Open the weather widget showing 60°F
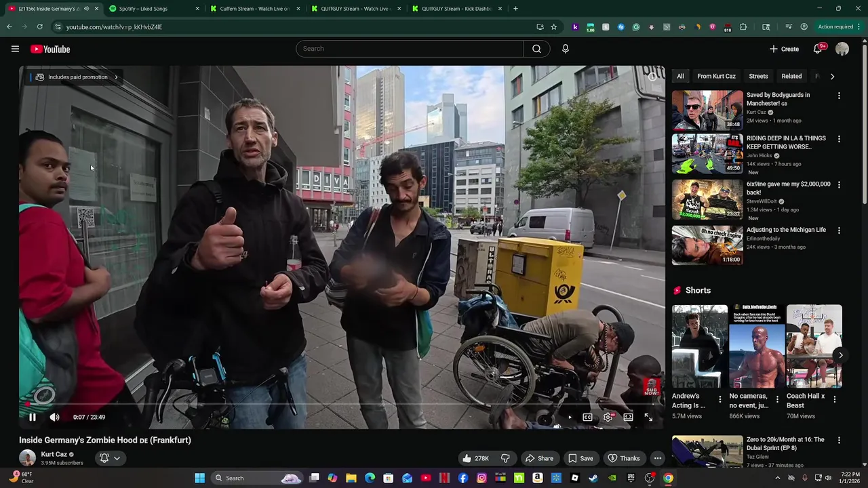 click(x=20, y=478)
